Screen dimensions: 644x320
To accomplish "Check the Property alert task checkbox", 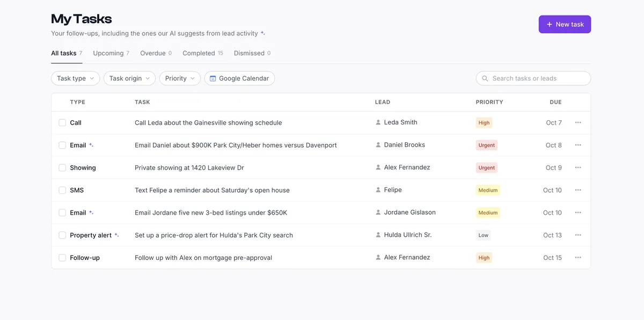I will [x=62, y=235].
